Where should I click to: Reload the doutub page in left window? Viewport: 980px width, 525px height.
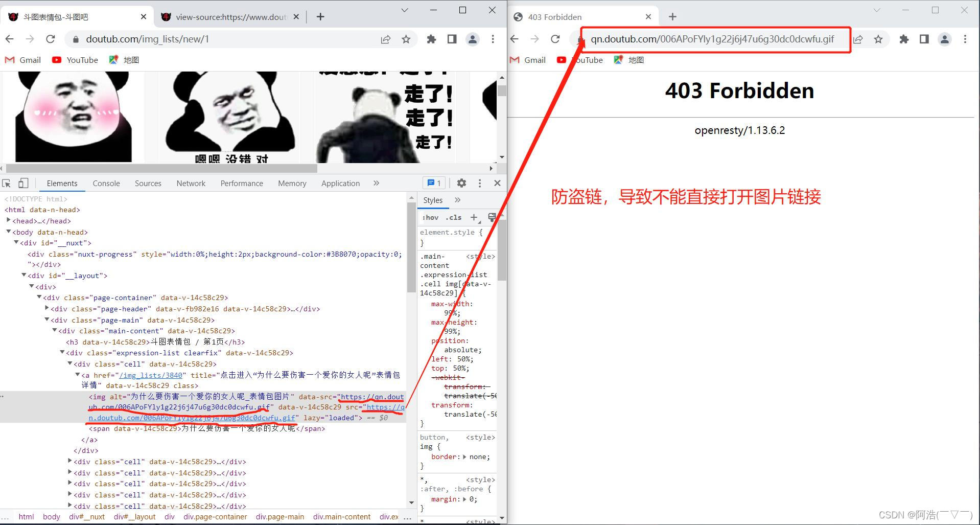[50, 39]
